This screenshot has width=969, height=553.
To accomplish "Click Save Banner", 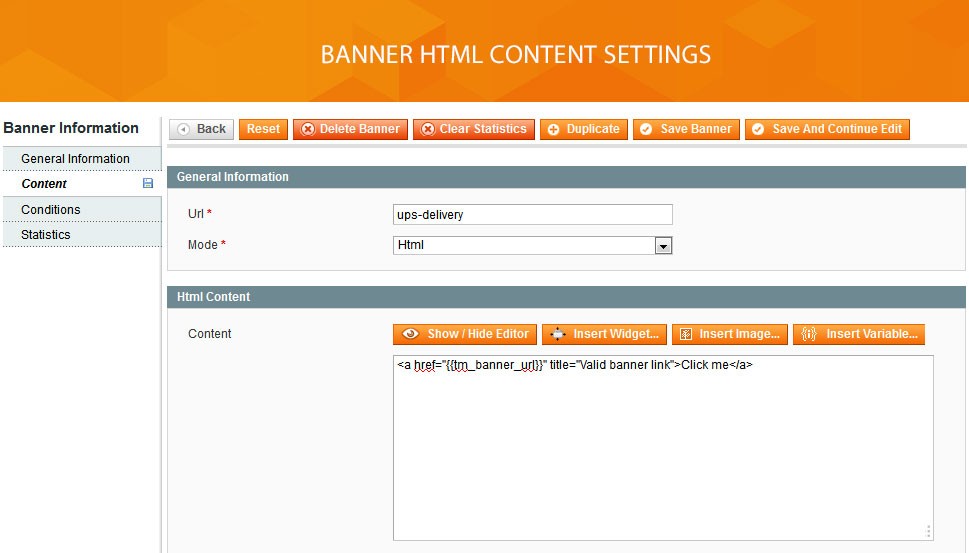I will 686,129.
